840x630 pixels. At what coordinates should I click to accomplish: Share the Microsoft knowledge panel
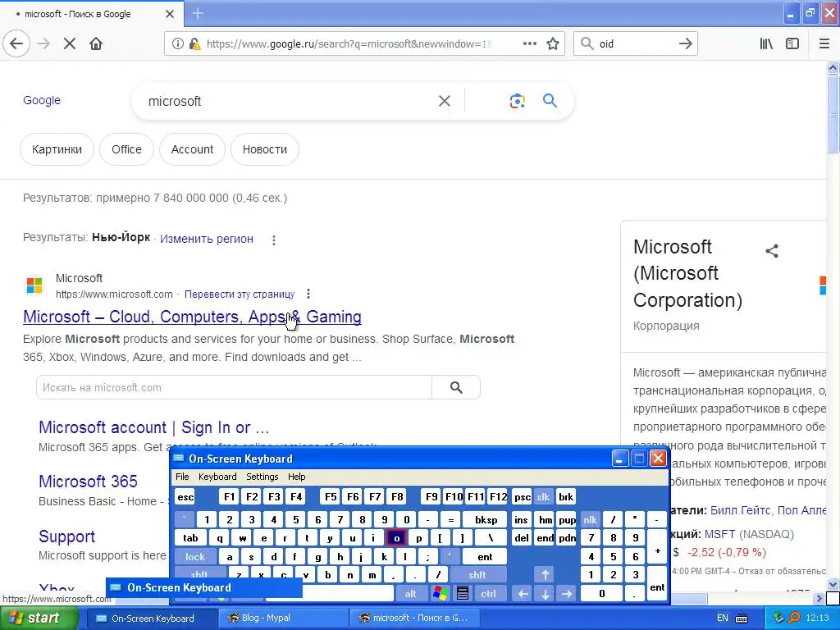coord(771,251)
